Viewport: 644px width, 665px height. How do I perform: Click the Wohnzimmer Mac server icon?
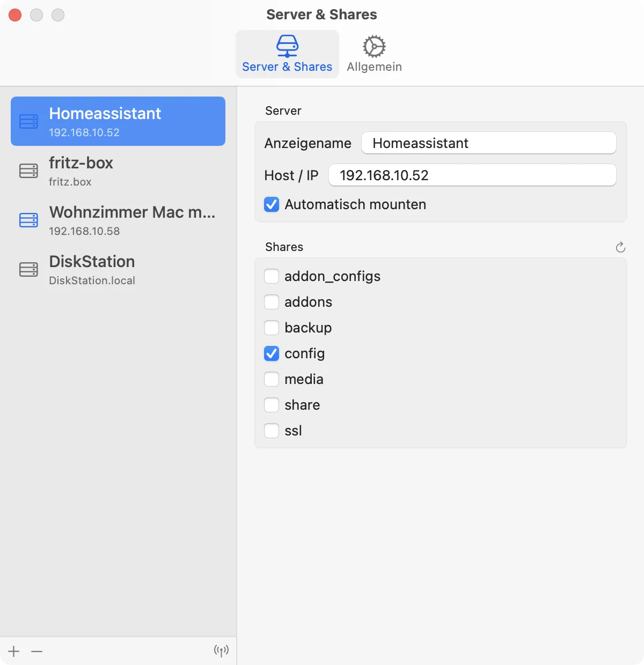click(28, 220)
